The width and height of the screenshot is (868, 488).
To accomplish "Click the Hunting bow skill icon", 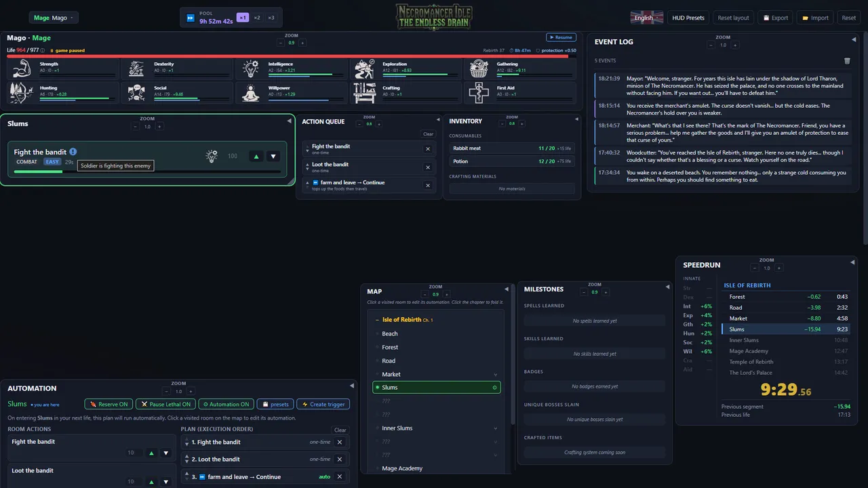I will click(22, 93).
